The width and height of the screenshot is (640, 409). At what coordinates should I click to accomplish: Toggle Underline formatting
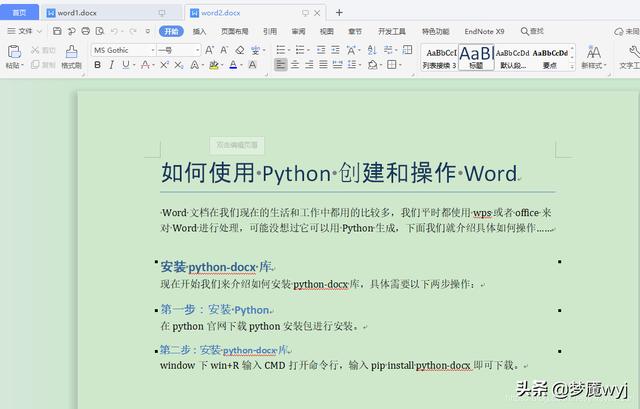point(126,64)
